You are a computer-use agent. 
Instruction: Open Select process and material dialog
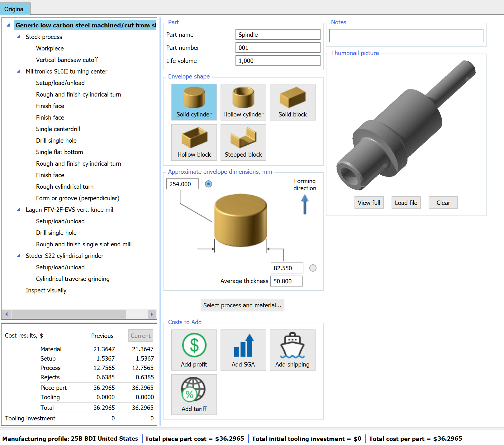242,305
